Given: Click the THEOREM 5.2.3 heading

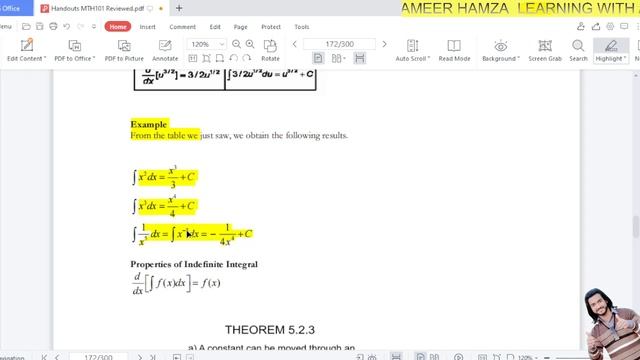Looking at the screenshot, I should point(270,330).
